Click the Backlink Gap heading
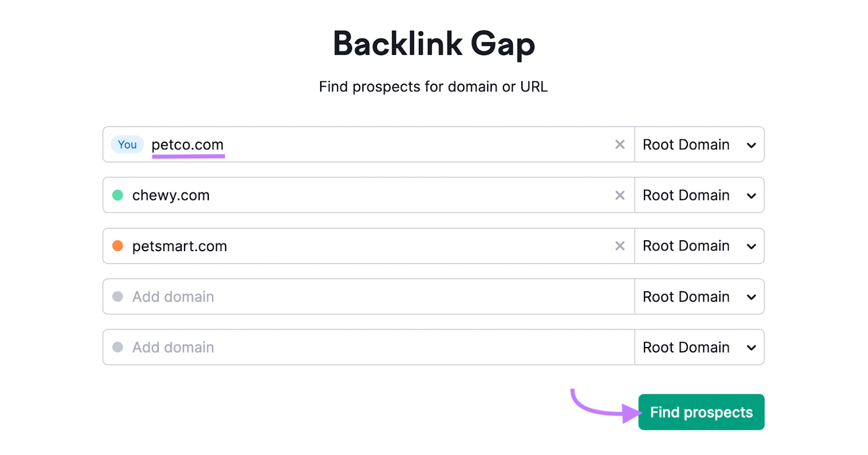868x455 pixels. tap(433, 44)
